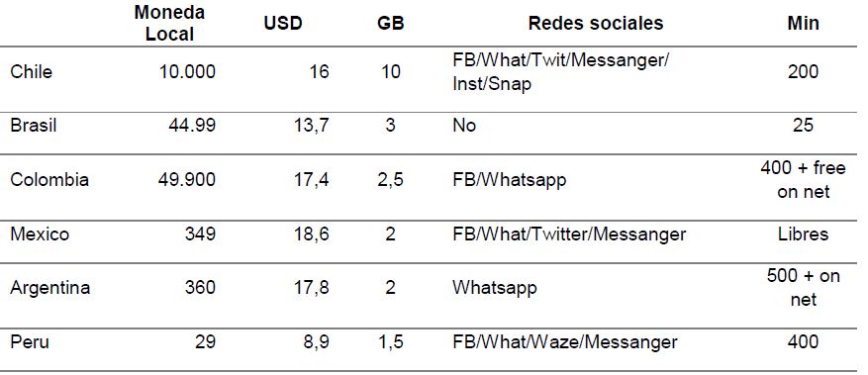This screenshot has height=375, width=868.
Task: Select the Argentina row label
Action: click(49, 288)
